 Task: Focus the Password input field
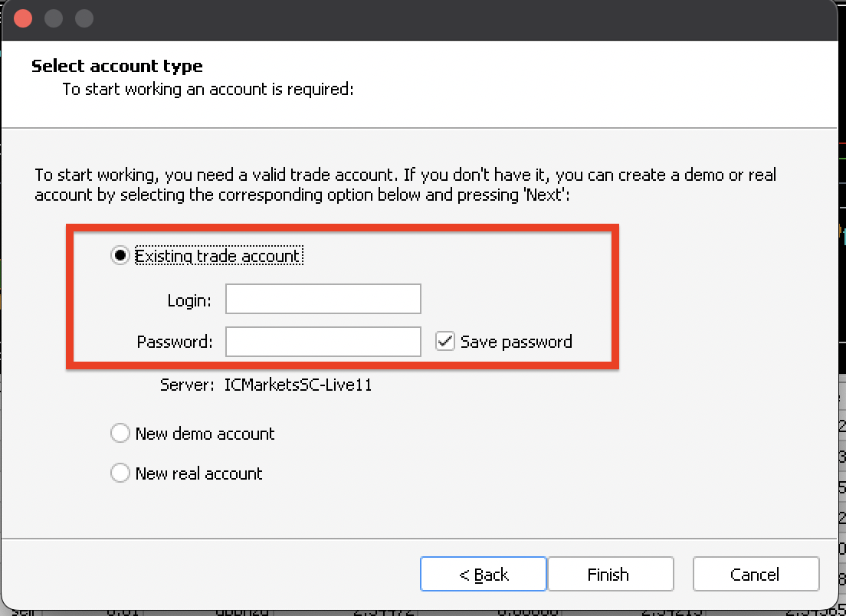tap(323, 342)
